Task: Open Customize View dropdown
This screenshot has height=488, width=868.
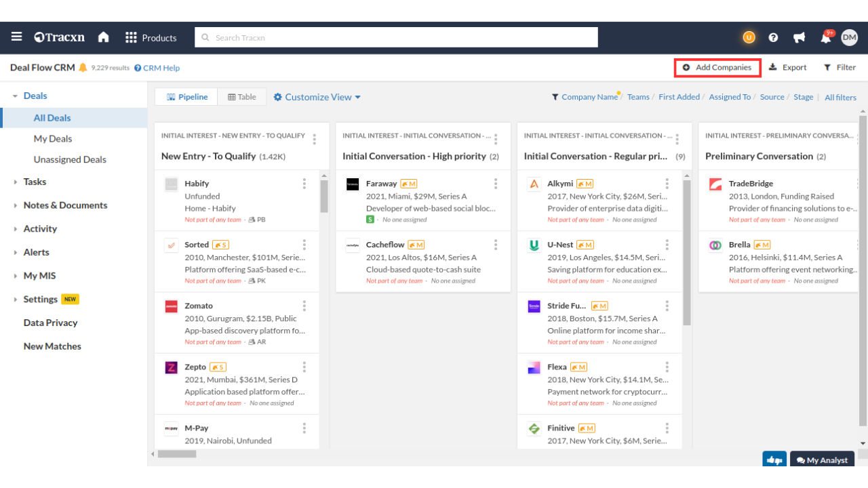Action: point(317,97)
